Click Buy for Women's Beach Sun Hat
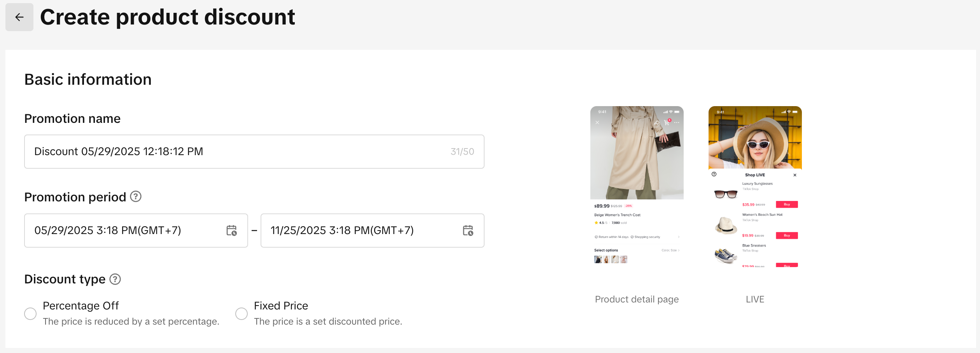The image size is (980, 353). [787, 236]
